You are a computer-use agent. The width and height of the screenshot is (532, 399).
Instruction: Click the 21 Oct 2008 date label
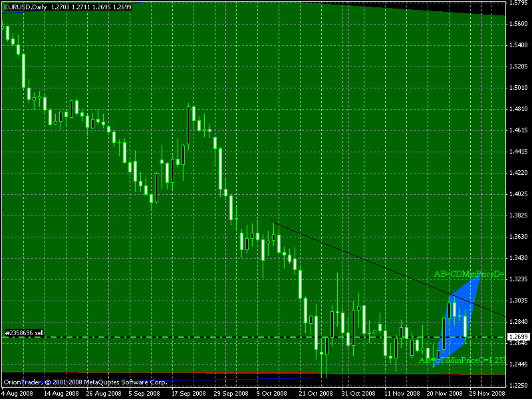316,394
